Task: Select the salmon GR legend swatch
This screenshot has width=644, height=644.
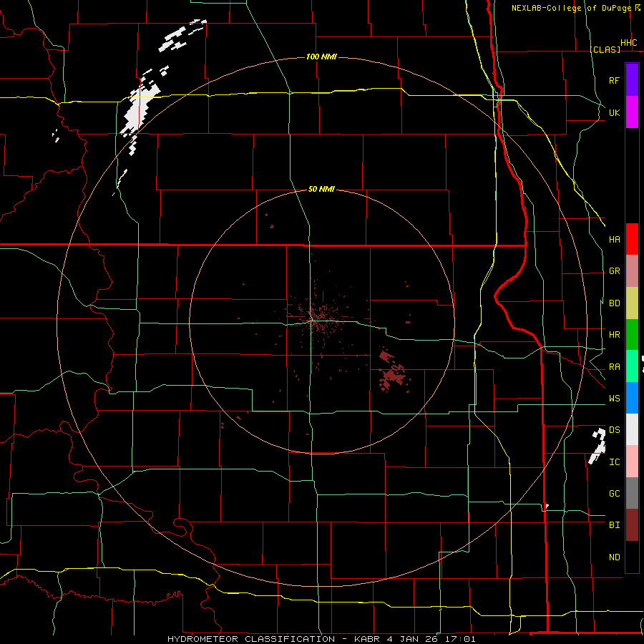Action: [632, 270]
